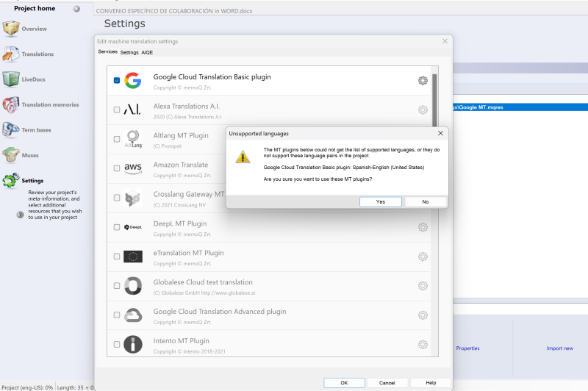Click the Globalese Cloud text translation title
The image size is (588, 391).
click(203, 282)
